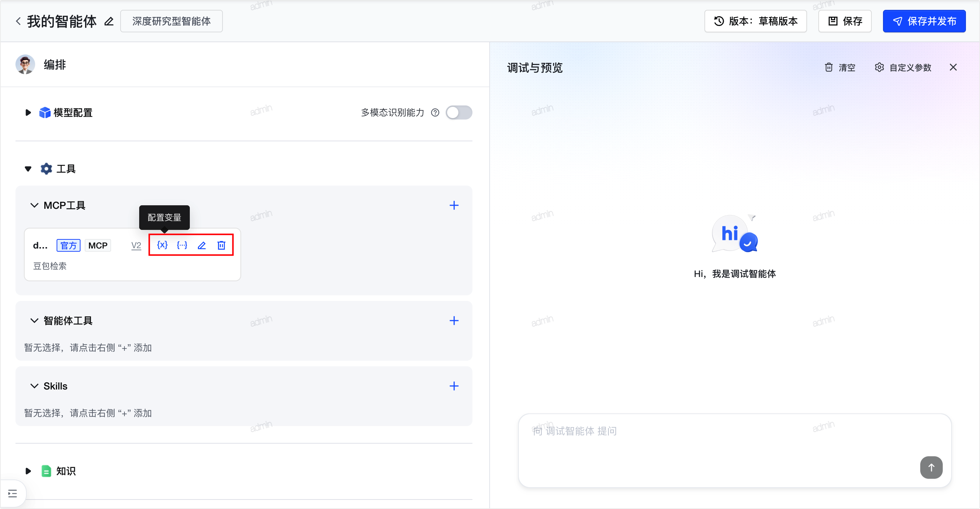Click the 编排 avatar image
Screen dimensions: 980x509
tap(25, 64)
